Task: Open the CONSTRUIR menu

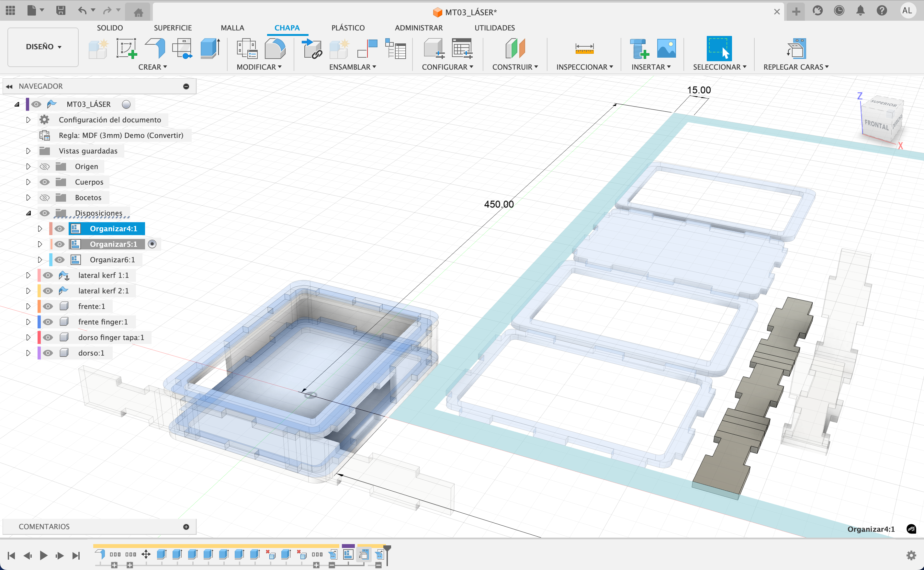Action: pos(515,67)
